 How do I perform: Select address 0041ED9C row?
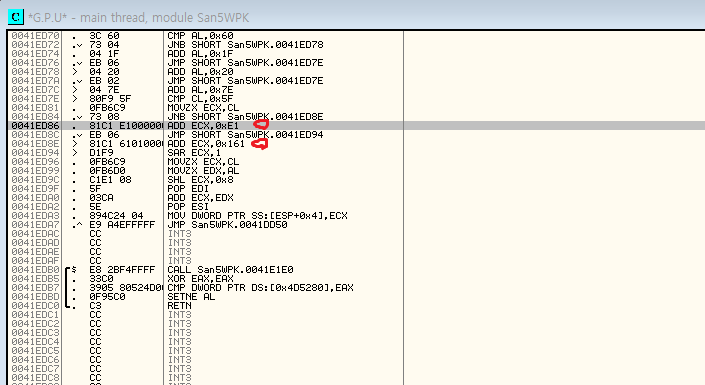[36, 179]
